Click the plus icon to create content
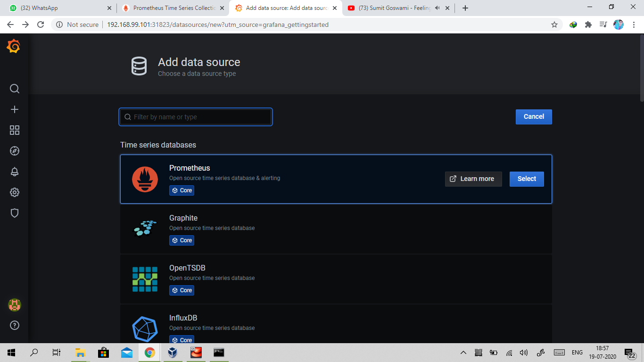Screen dimensions: 644x362 [14, 109]
